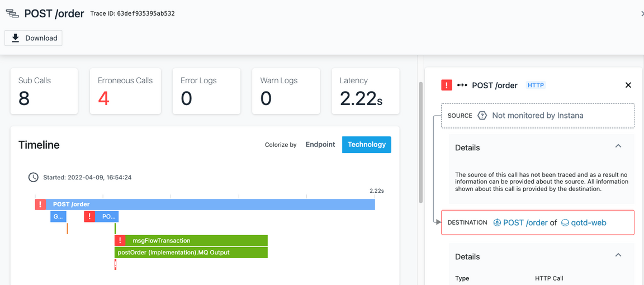Click the red error icon in details panel header
The width and height of the screenshot is (644, 285).
point(447,85)
